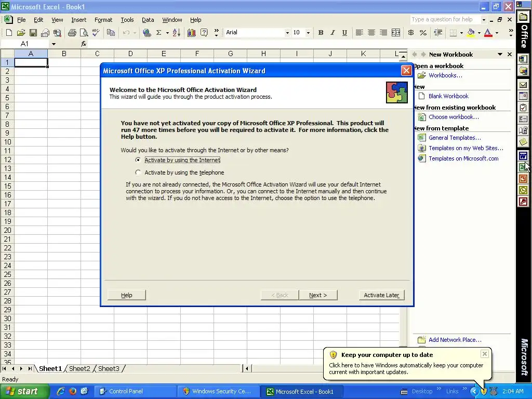Click the Type a question for help box
This screenshot has width=532, height=399.
[x=445, y=20]
